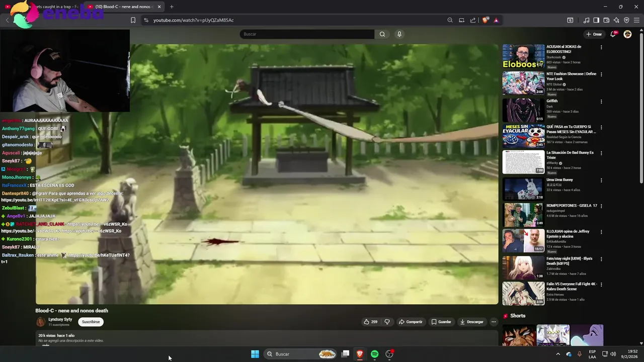Screen dimensions: 644x362
Task: Bookmark this page in the address bar
Action: tap(133, 20)
